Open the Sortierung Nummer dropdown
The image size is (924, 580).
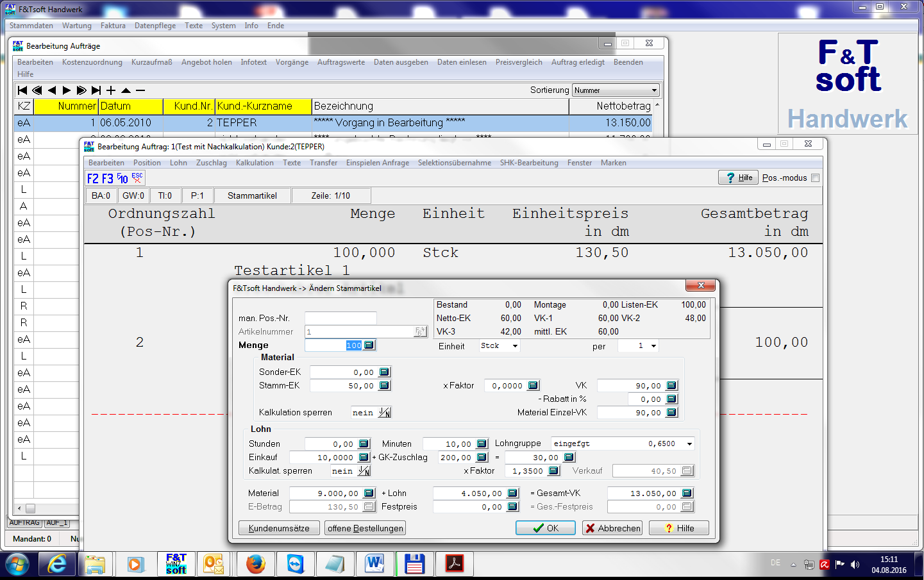point(654,90)
